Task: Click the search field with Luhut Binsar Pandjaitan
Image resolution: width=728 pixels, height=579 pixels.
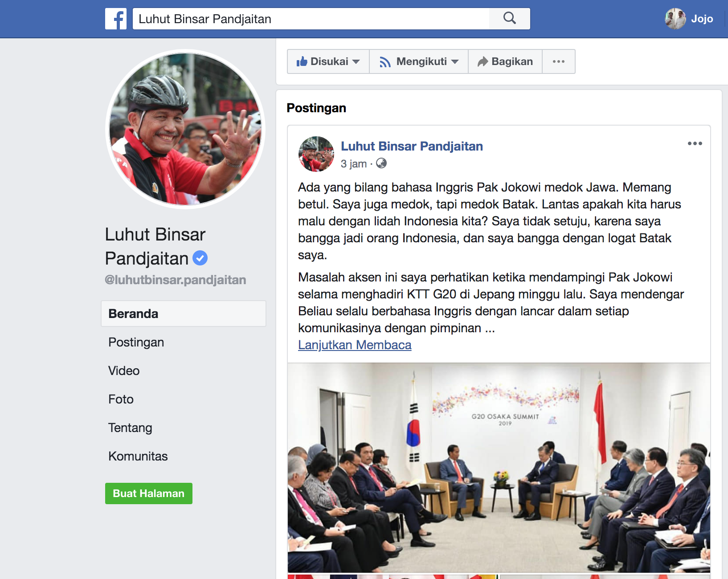Action: [x=311, y=19]
